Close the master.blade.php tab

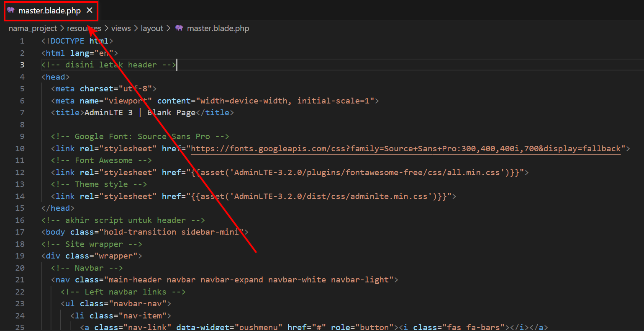pyautogui.click(x=90, y=10)
